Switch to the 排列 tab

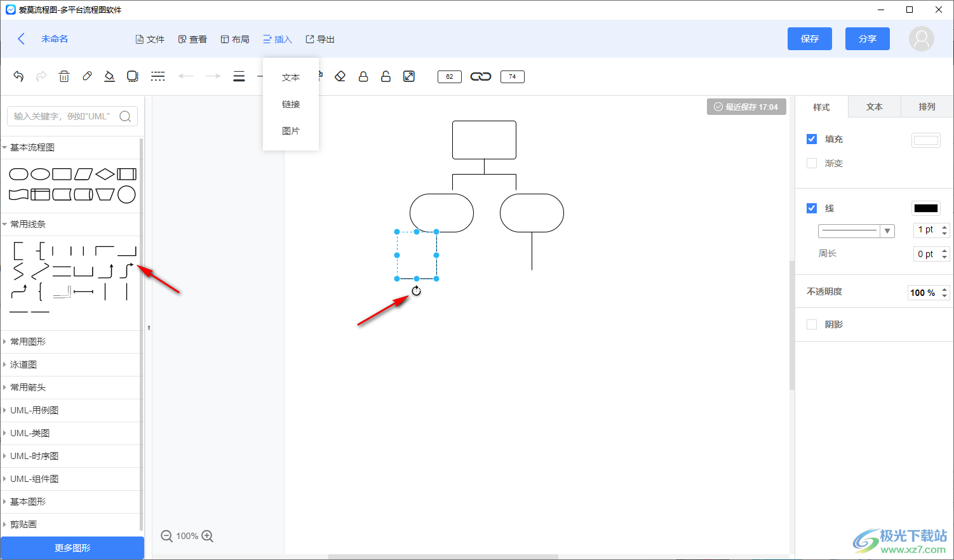(927, 107)
